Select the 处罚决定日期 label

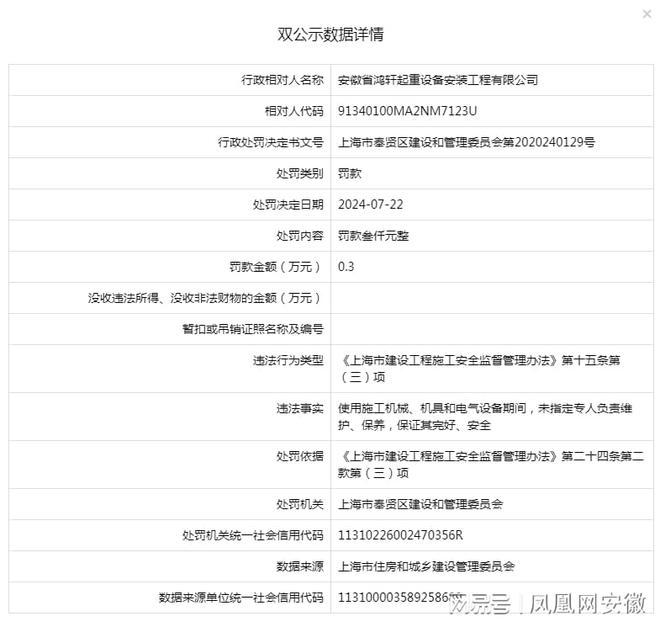288,205
